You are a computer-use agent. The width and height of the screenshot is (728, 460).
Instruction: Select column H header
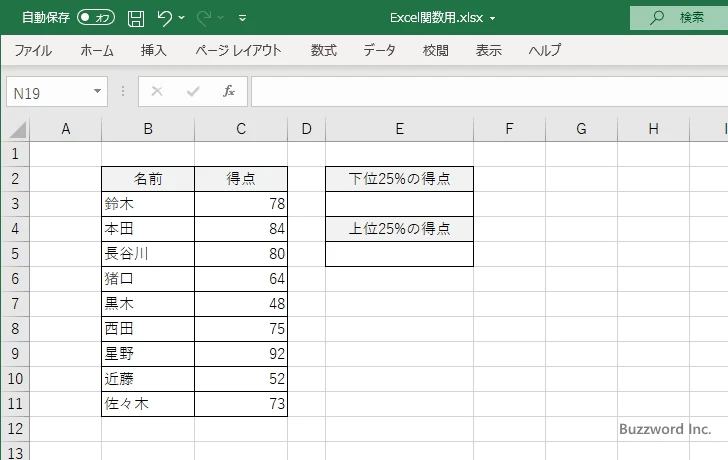click(653, 129)
